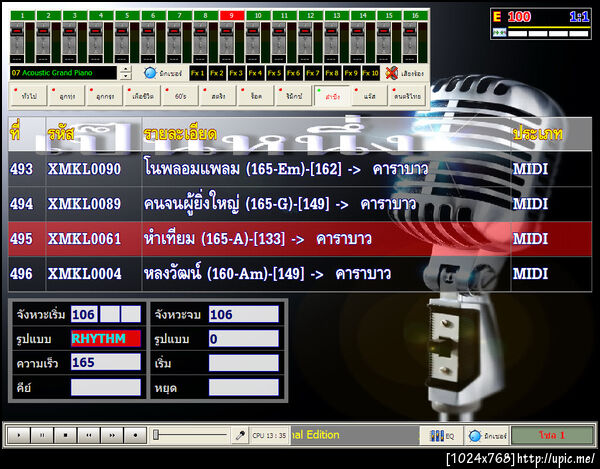Activate the Fx 8 effect button

click(x=332, y=73)
